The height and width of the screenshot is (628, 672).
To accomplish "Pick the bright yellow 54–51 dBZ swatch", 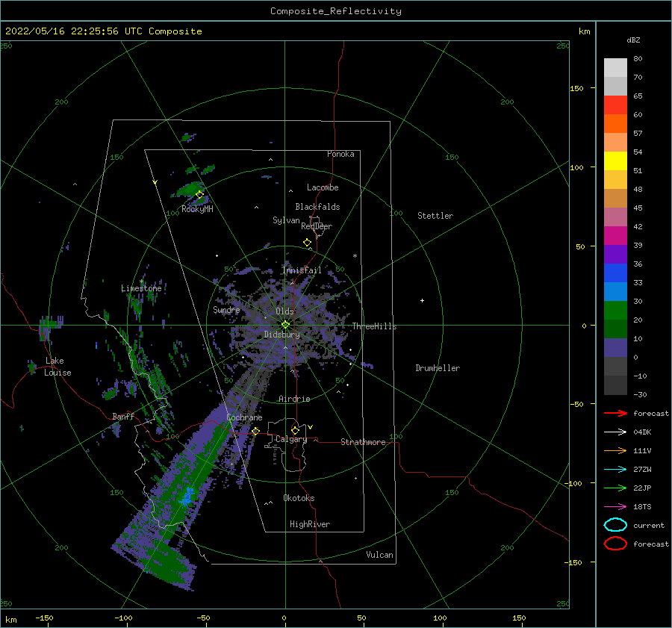I will [x=615, y=161].
